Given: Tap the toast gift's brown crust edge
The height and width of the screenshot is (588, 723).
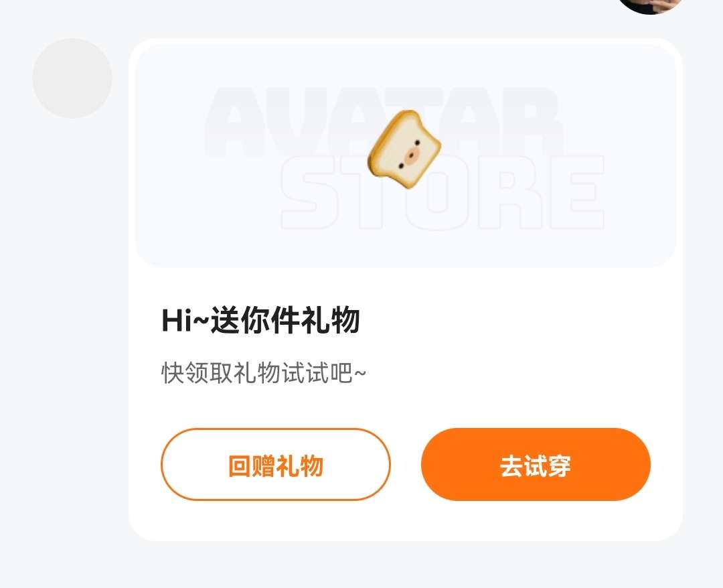Looking at the screenshot, I should tap(374, 162).
